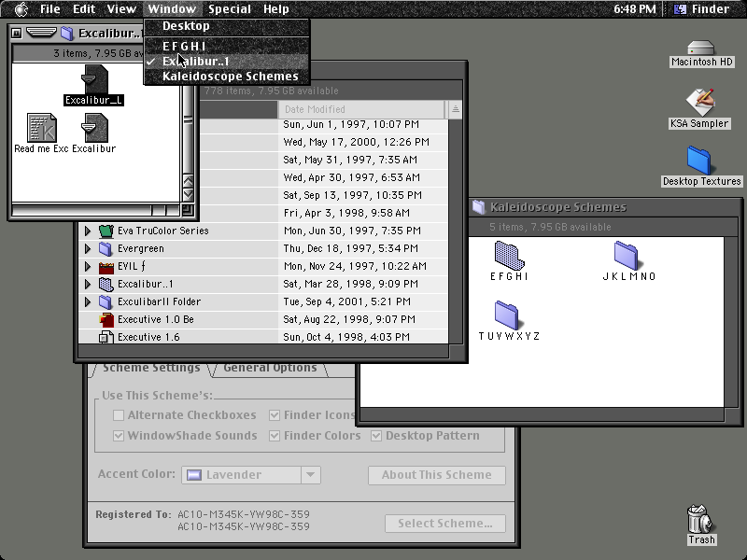Toggle sort order beside Date Modified header
Image resolution: width=747 pixels, height=560 pixels.
(x=455, y=109)
